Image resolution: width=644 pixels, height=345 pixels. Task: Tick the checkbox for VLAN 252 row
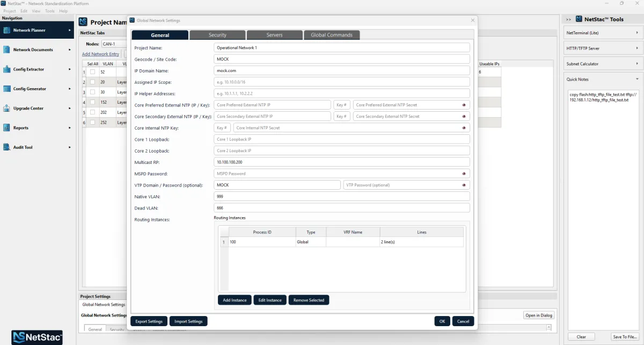point(92,123)
